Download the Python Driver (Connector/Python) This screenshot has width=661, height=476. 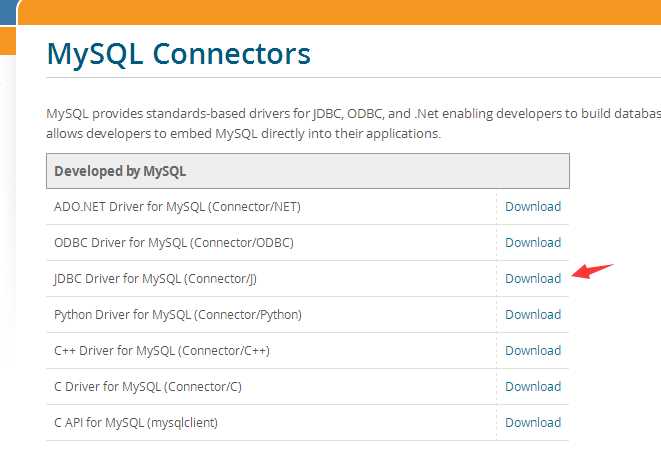coord(533,315)
